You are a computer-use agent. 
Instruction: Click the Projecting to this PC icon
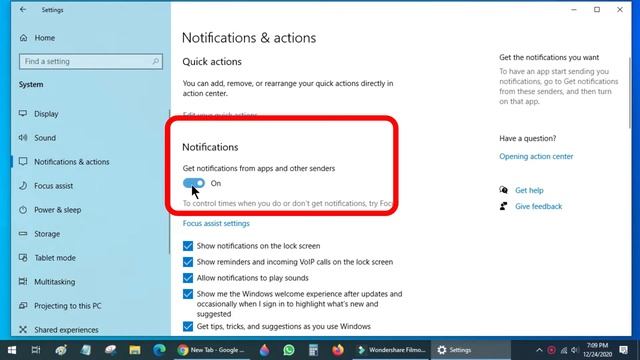(x=23, y=305)
